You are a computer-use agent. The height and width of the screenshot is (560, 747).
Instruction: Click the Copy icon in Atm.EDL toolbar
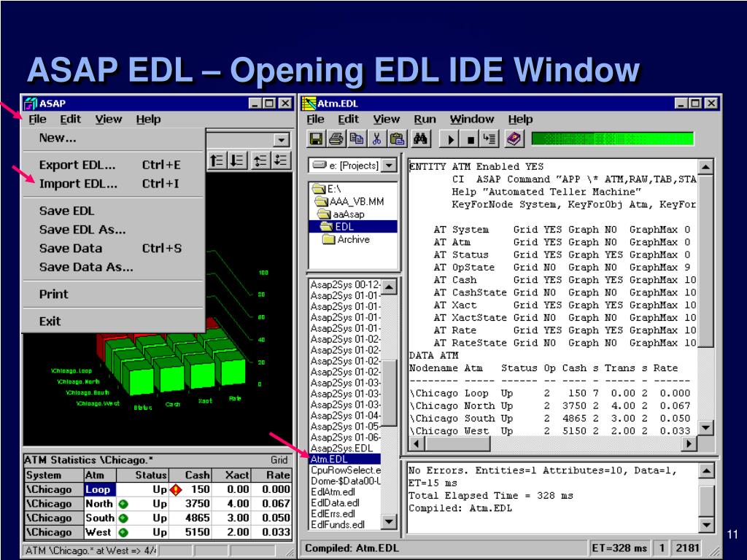click(356, 139)
